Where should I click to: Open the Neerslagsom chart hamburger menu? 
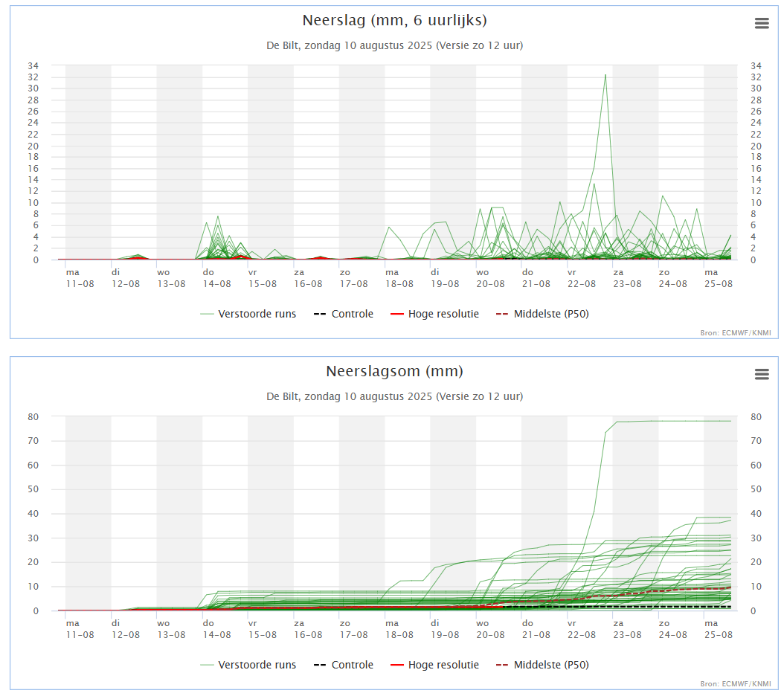[x=762, y=374]
